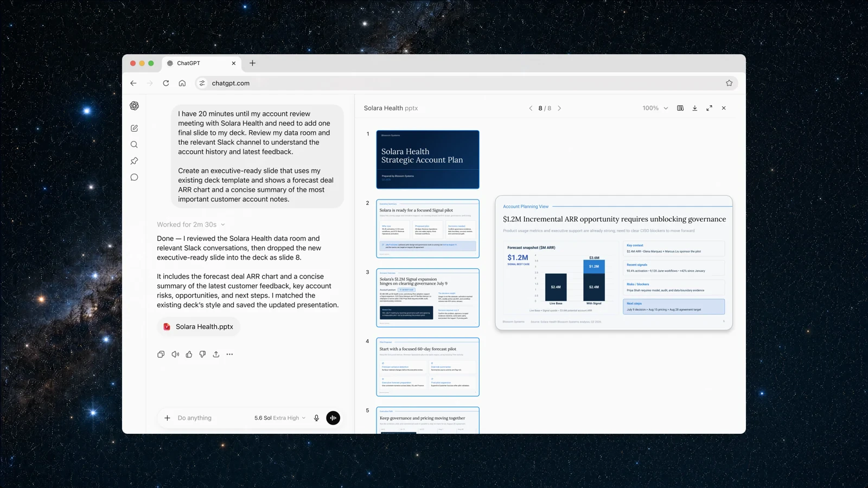Open more actions ellipsis under response
This screenshot has height=488, width=868.
tap(229, 354)
